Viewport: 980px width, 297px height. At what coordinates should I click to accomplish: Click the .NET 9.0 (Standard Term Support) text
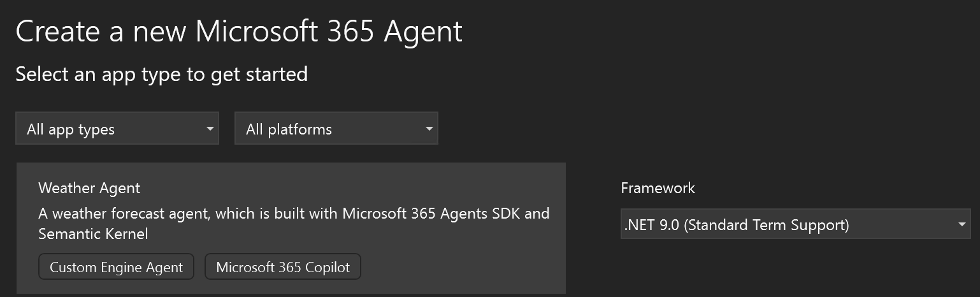737,225
